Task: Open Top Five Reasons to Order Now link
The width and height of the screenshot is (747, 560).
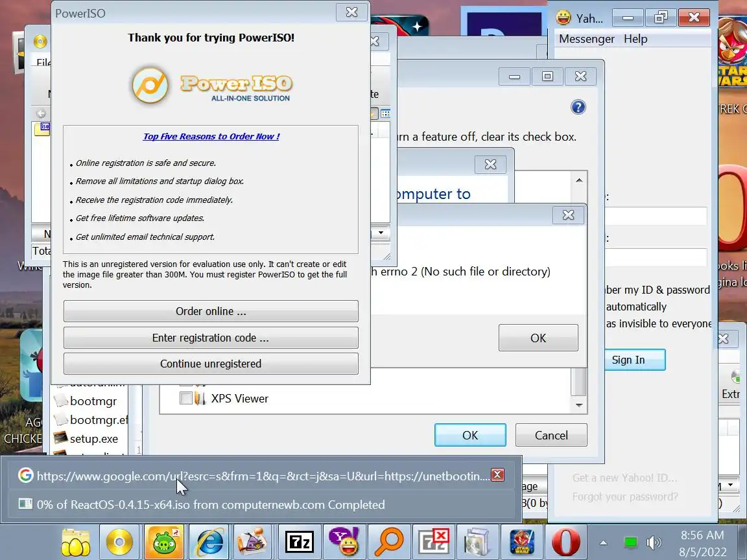Action: click(211, 136)
